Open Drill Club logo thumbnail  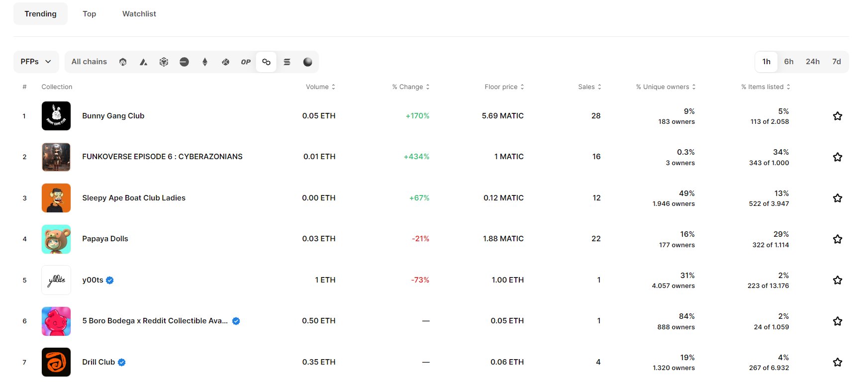pos(56,362)
